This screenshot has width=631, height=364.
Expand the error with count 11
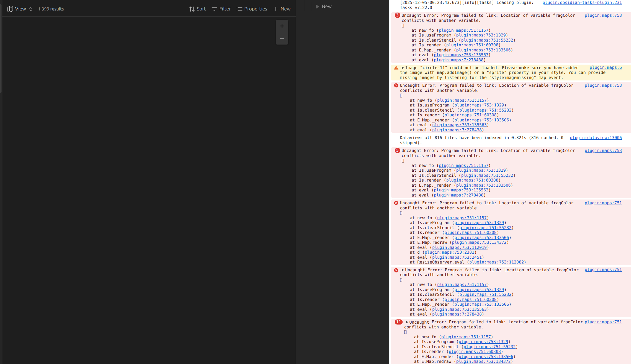pyautogui.click(x=407, y=322)
